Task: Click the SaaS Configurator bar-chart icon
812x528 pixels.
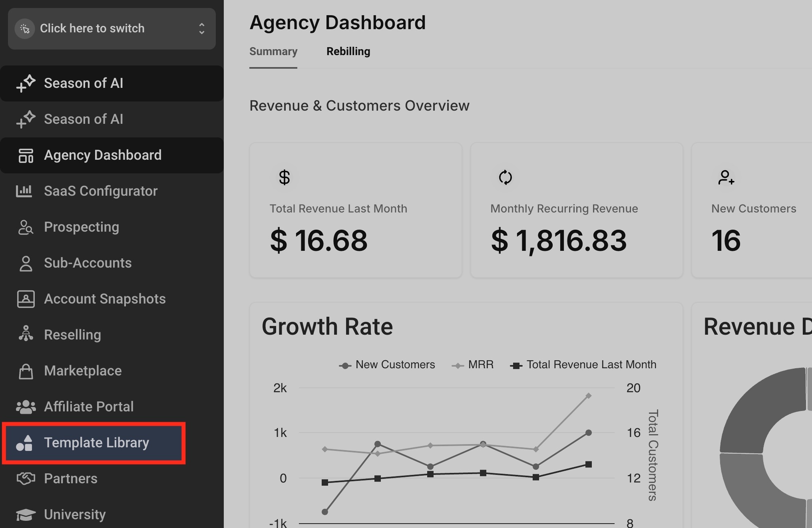Action: click(24, 191)
